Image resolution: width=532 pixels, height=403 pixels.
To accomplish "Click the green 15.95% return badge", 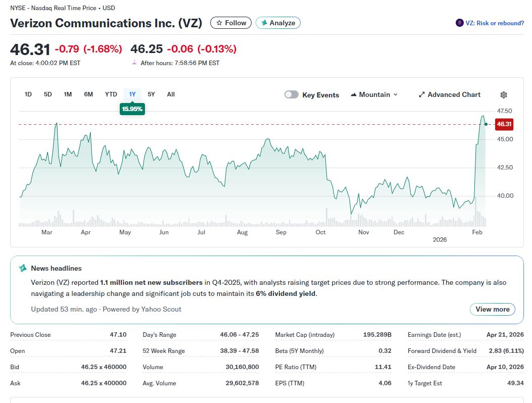I will 132,109.
